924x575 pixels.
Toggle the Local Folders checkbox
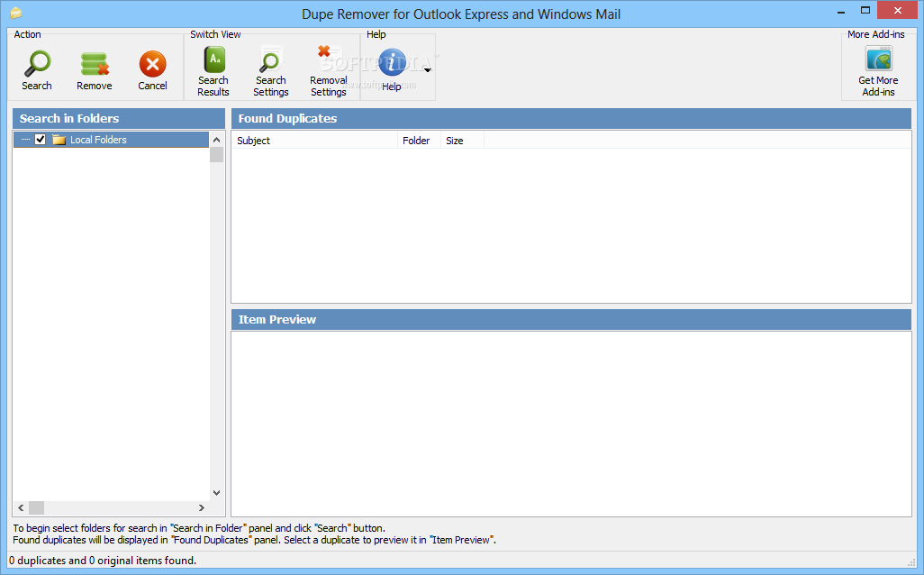[40, 140]
